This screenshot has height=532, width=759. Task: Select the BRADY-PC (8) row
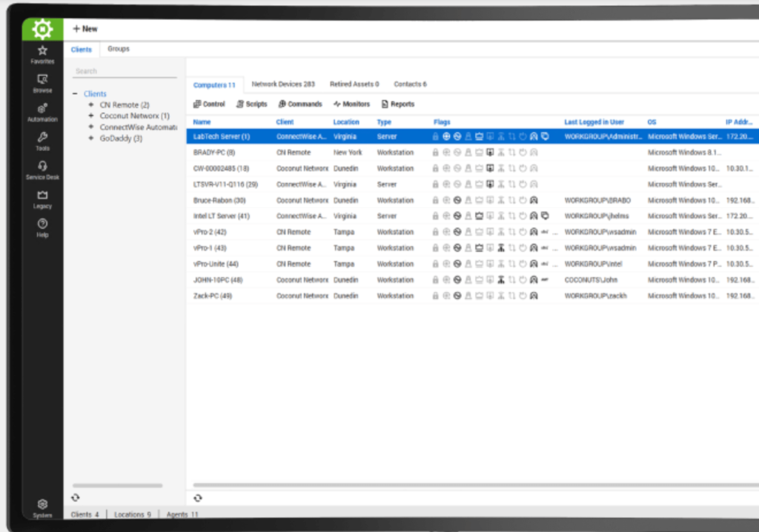click(472, 153)
